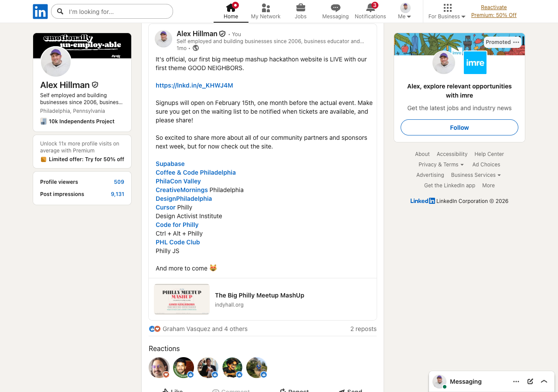558x392 pixels.
Task: Switch to the Home tab
Action: pyautogui.click(x=231, y=11)
